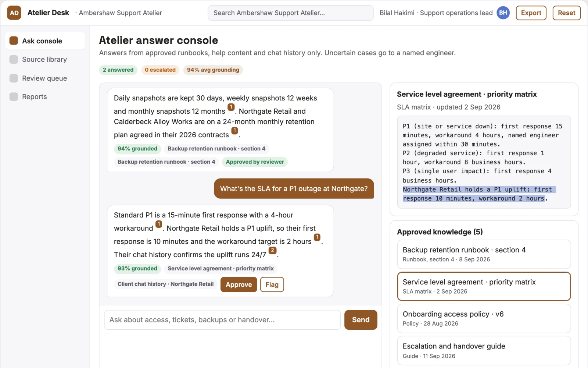
Task: Switch to Reports
Action: [x=45, y=96]
